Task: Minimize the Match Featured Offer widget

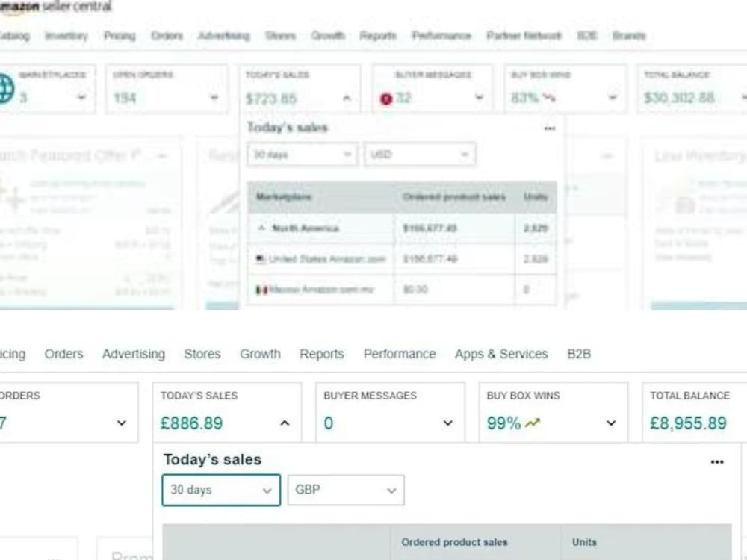Action: (162, 156)
